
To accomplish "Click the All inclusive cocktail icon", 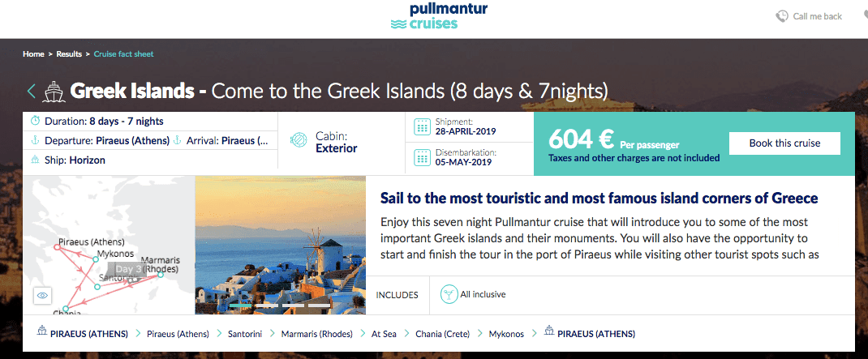I will pyautogui.click(x=448, y=294).
